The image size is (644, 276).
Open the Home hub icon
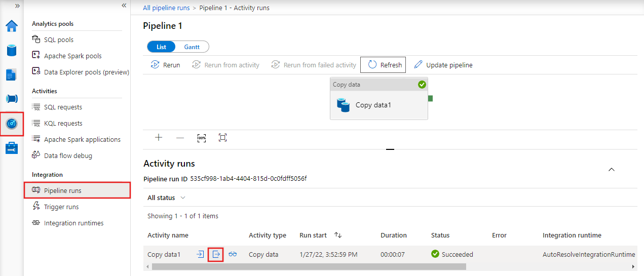(11, 26)
